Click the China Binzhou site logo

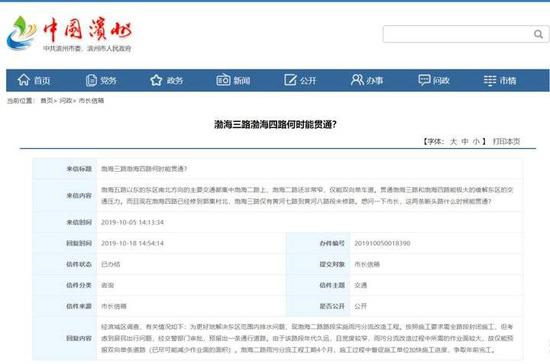click(69, 34)
